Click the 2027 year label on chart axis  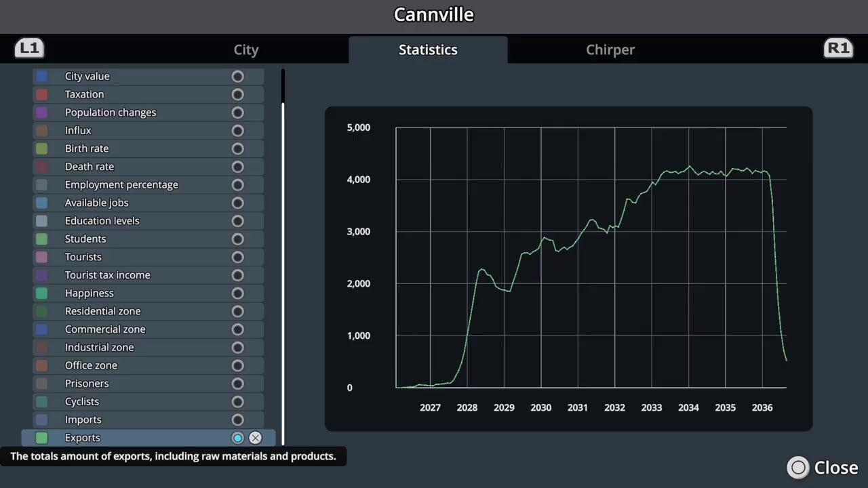tap(430, 408)
